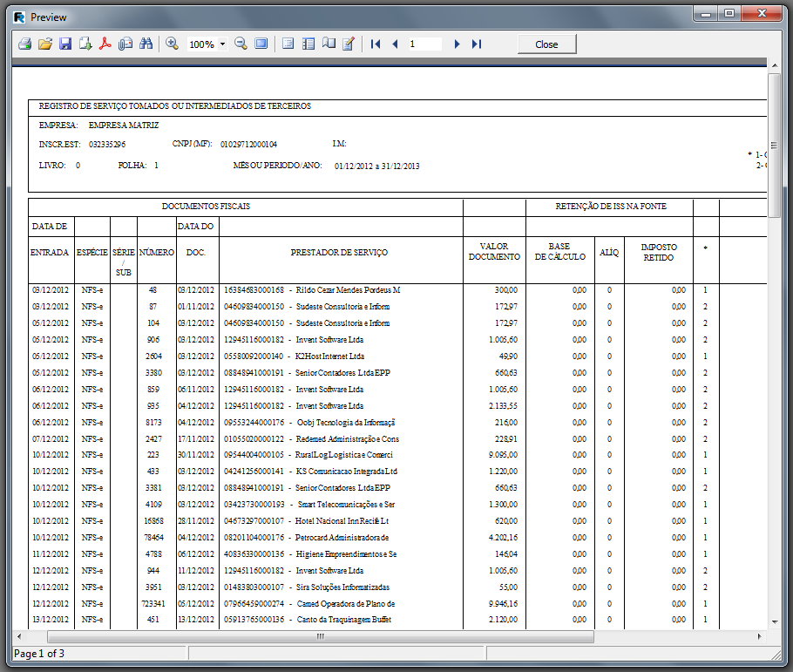Click the 'Camed Operadora de Plano de' entry
The image size is (793, 672).
pyautogui.click(x=346, y=604)
